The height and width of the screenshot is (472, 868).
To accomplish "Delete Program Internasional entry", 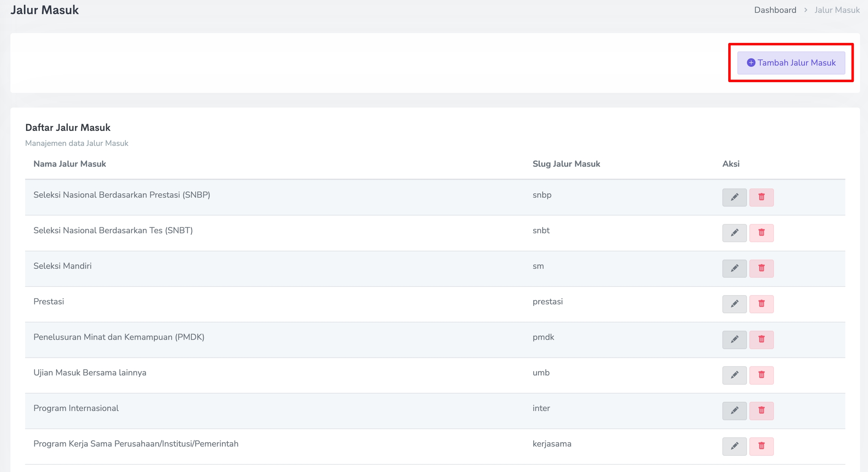I will [x=761, y=411].
